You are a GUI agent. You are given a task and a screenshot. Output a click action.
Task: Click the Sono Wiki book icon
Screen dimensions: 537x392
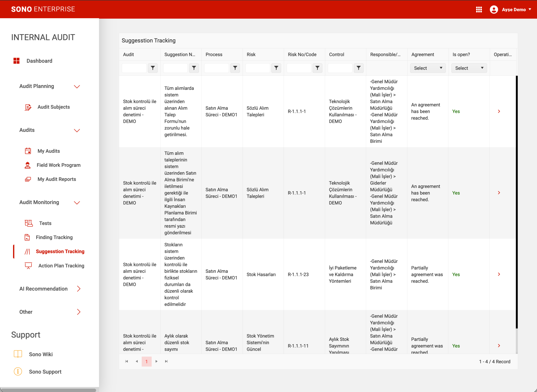[x=18, y=354]
